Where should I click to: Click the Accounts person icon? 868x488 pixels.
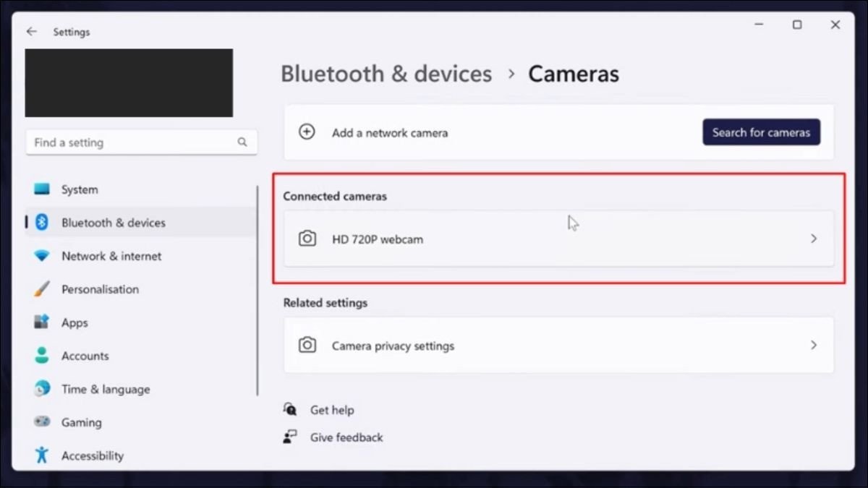pos(41,356)
